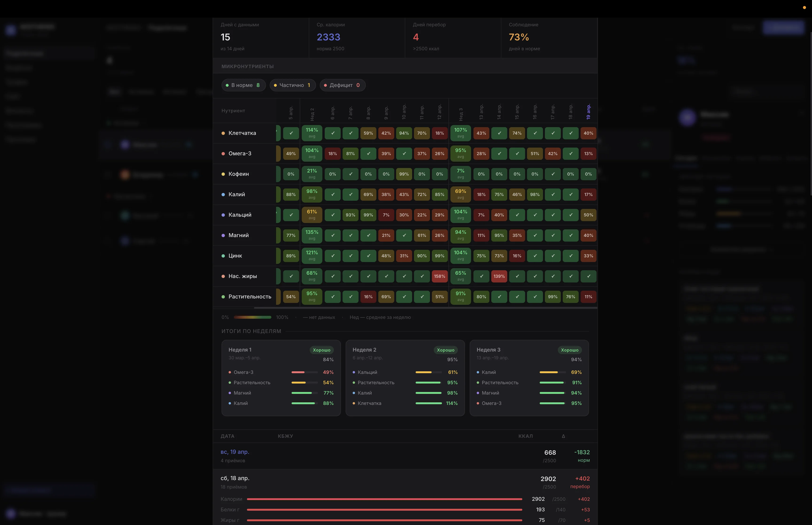The image size is (812, 525).
Task: Click orange status dot in top-right corner
Action: tap(804, 8)
